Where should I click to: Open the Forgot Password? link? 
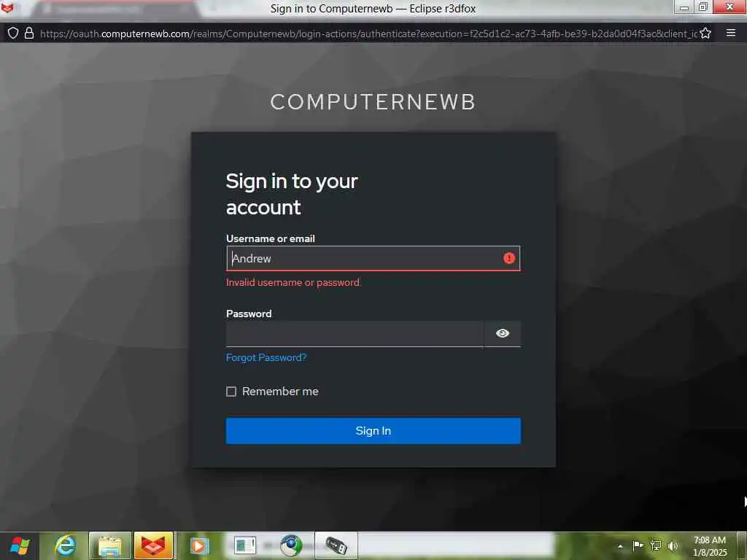coord(266,357)
